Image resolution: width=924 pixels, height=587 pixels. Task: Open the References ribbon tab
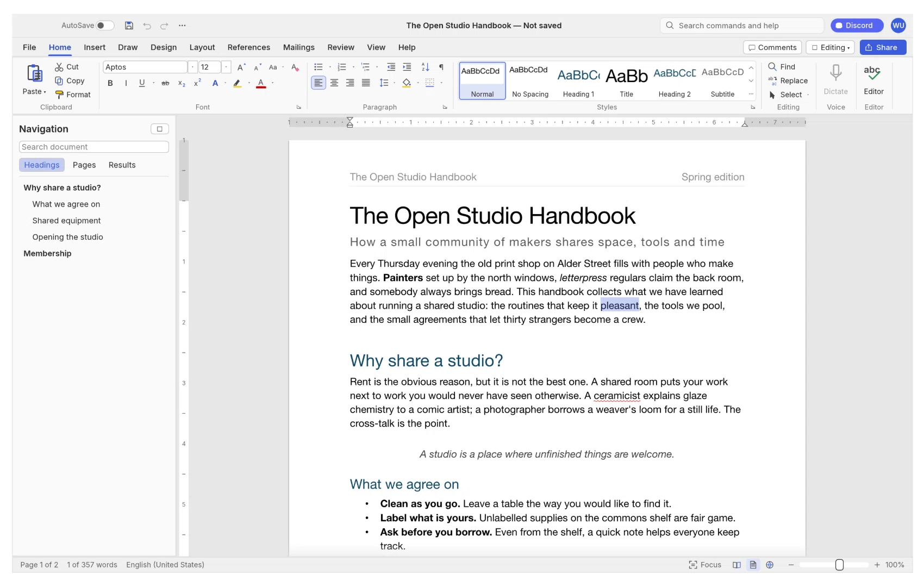point(249,48)
